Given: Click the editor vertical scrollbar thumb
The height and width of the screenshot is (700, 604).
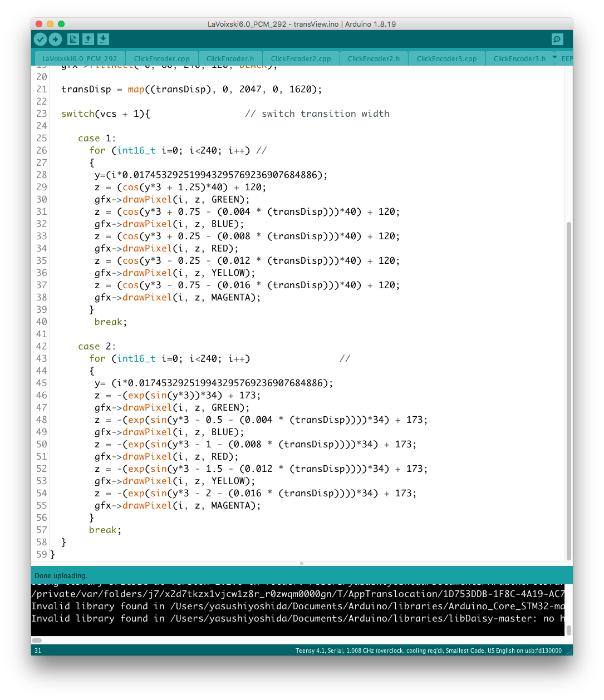Looking at the screenshot, I should coord(569,391).
